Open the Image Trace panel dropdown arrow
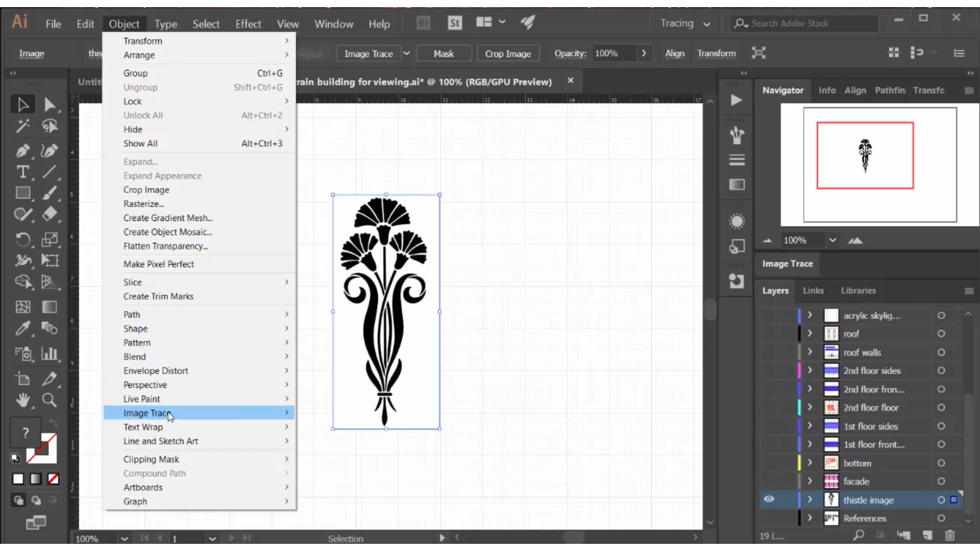Screen dimensions: 980x551 click(x=407, y=53)
